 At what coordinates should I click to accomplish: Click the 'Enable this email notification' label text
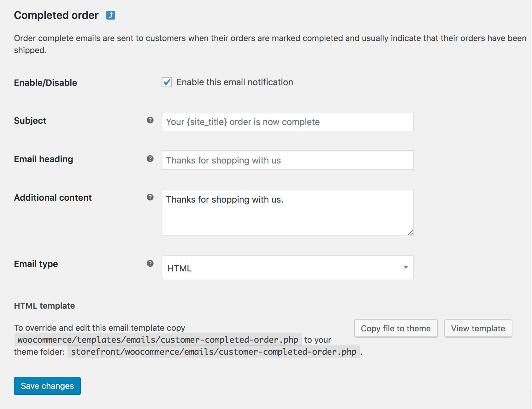coord(234,82)
